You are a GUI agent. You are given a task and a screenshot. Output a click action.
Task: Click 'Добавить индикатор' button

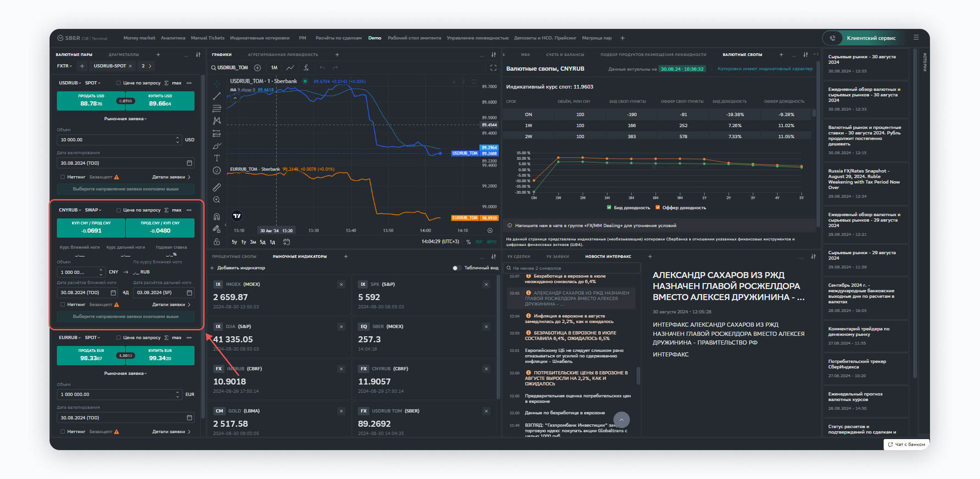(x=238, y=268)
